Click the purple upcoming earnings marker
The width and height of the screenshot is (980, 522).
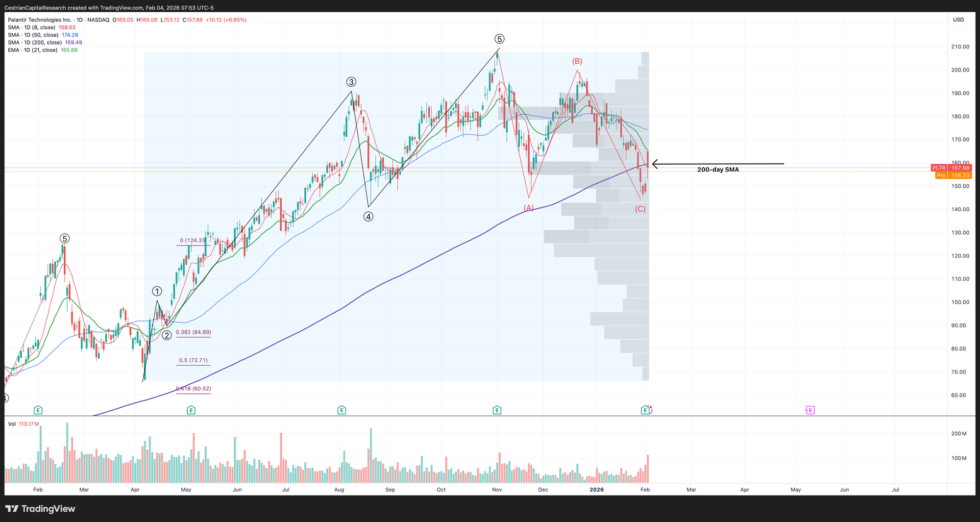tap(810, 410)
